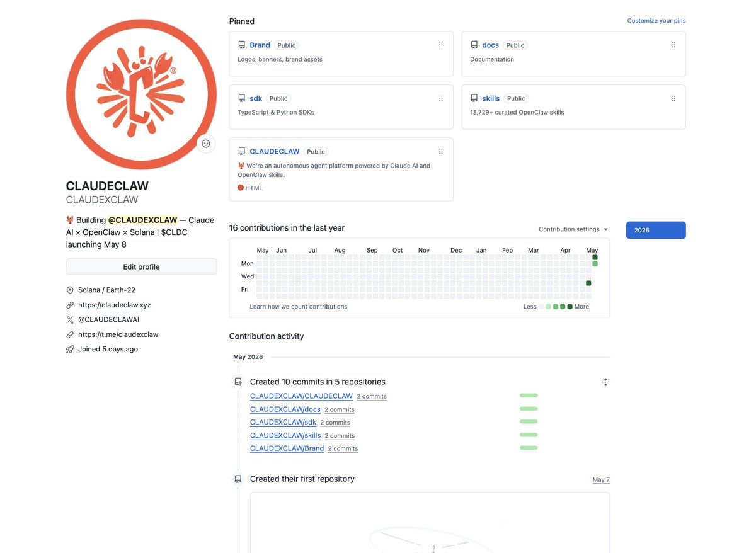
Task: Click the repository icon beside CLAUDECLAW pin
Action: click(241, 151)
